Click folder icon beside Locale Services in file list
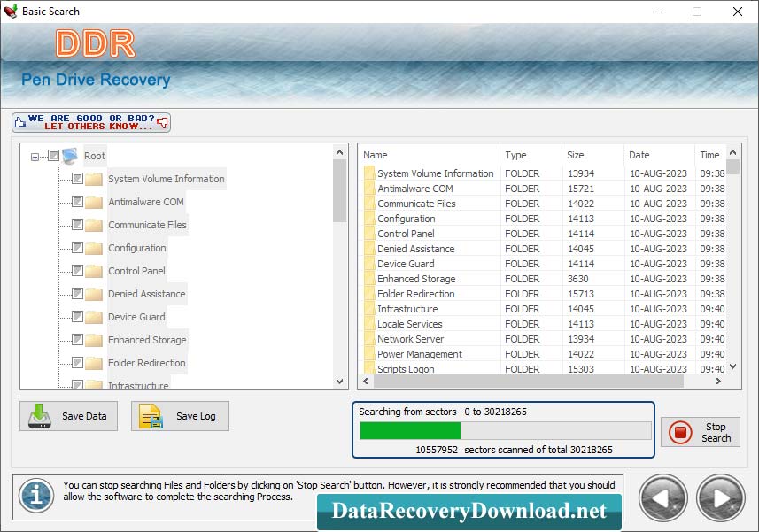The width and height of the screenshot is (759, 532). pyautogui.click(x=369, y=324)
